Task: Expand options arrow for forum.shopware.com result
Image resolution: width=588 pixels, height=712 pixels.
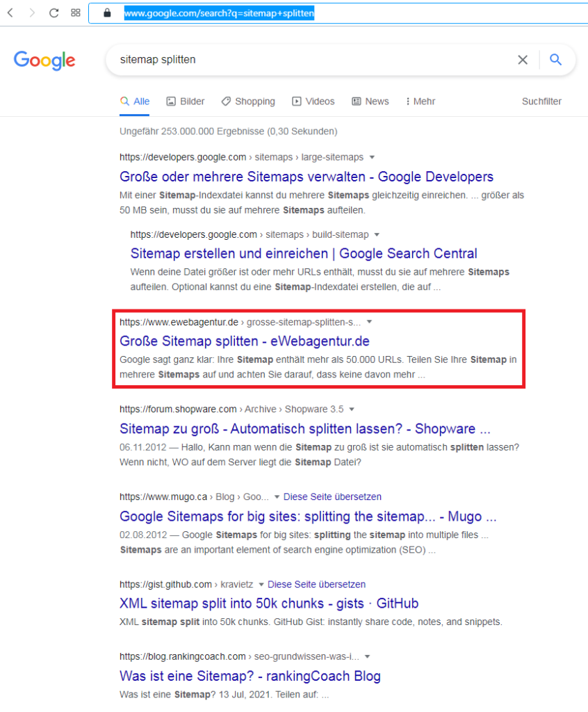Action: [352, 409]
